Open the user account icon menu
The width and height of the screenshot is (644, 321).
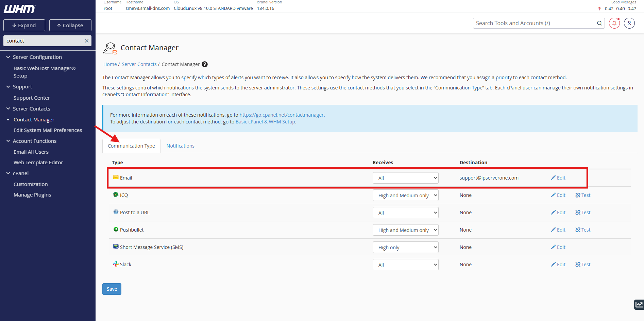point(629,23)
